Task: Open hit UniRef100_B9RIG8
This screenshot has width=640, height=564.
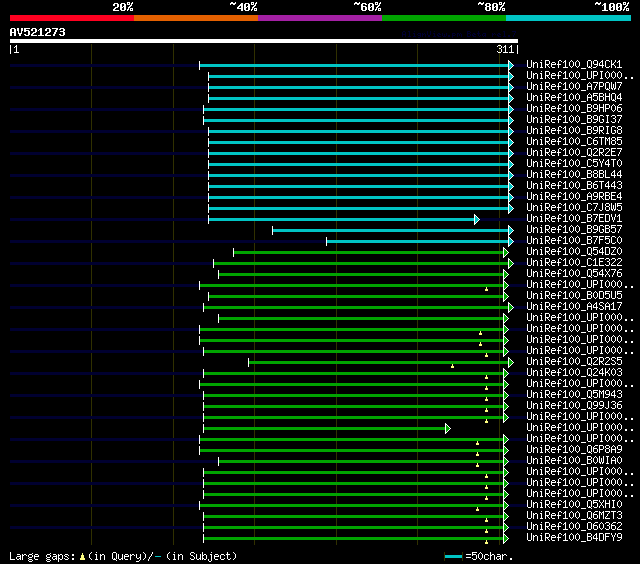Action: tap(574, 131)
